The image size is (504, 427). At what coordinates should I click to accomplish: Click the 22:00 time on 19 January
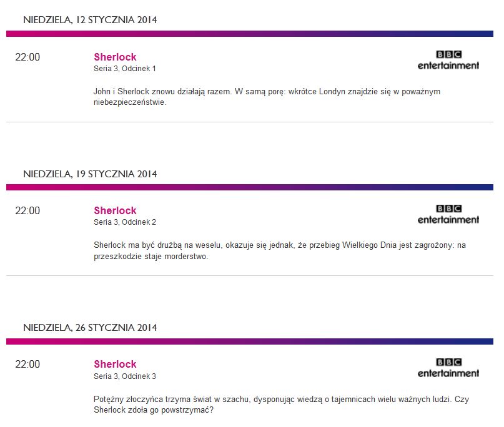coord(27,211)
